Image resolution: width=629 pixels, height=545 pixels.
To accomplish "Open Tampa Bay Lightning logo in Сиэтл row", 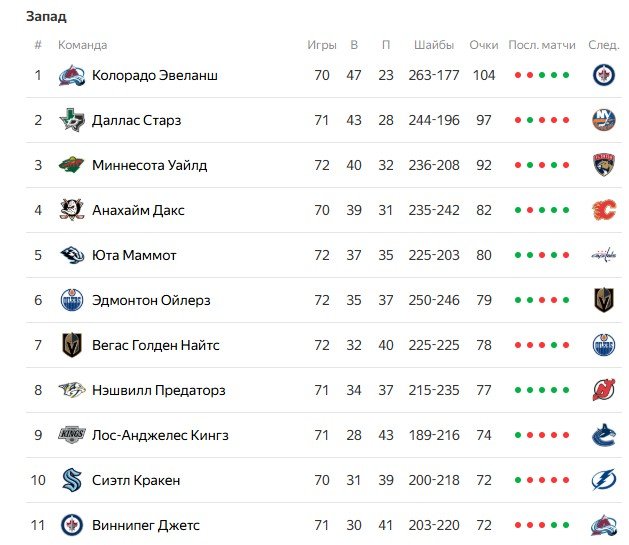I will click(x=603, y=480).
